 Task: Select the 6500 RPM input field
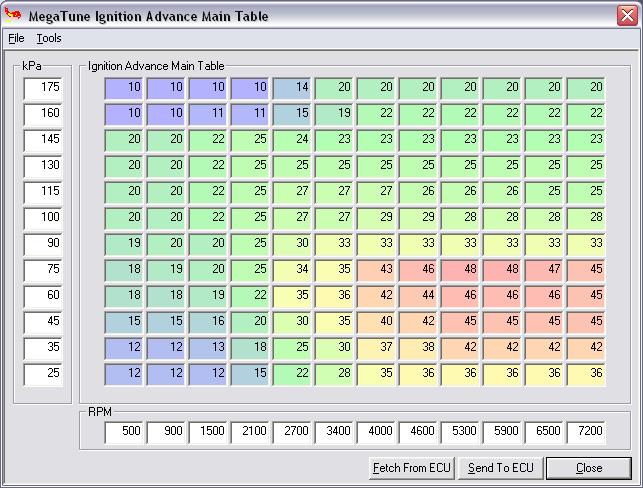(544, 432)
